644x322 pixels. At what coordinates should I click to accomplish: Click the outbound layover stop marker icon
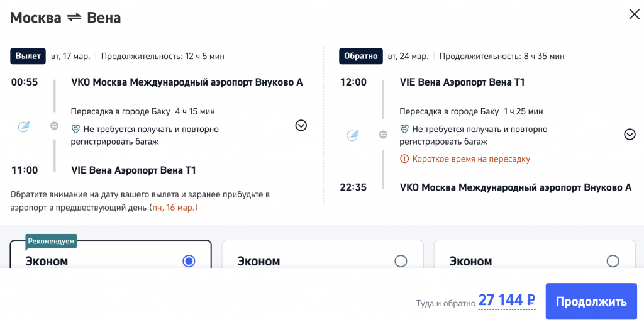pos(55,126)
